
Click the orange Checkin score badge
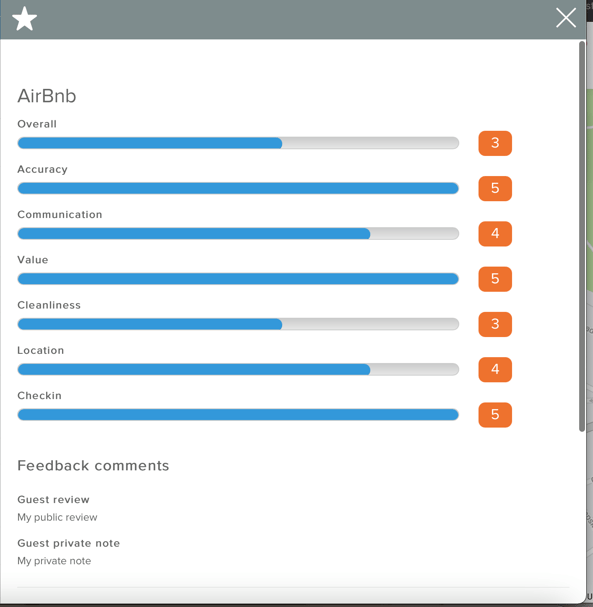[495, 415]
